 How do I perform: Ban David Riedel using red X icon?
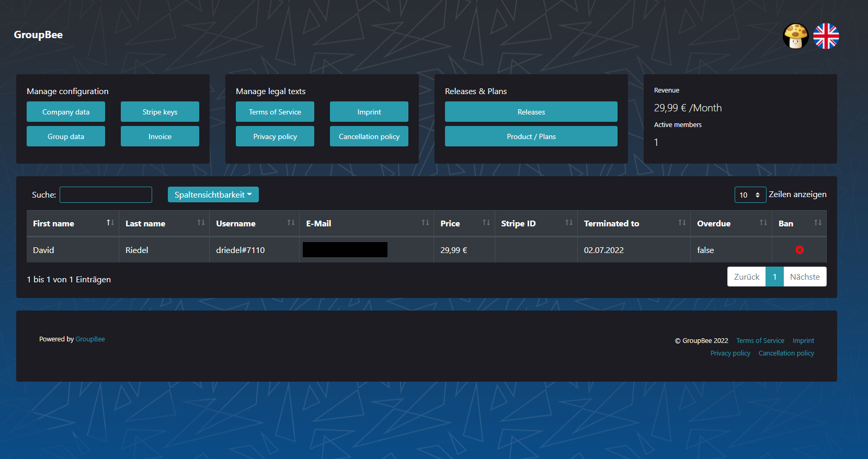coord(799,250)
